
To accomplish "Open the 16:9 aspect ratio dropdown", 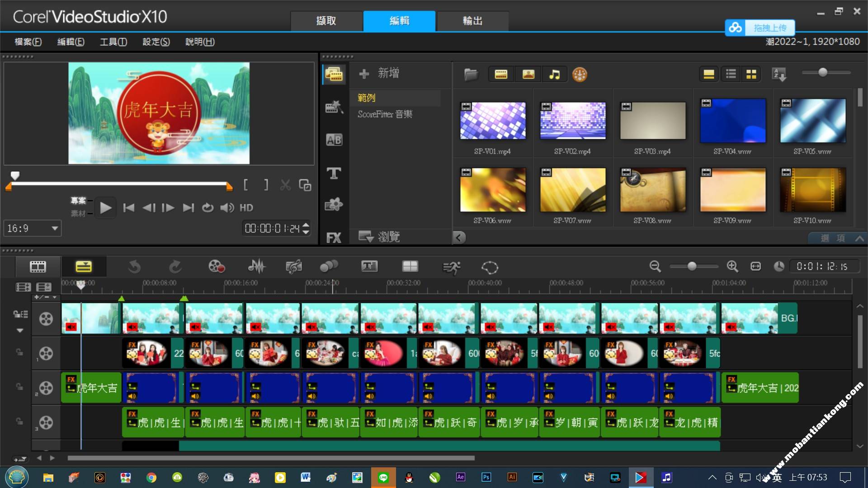I will click(33, 228).
